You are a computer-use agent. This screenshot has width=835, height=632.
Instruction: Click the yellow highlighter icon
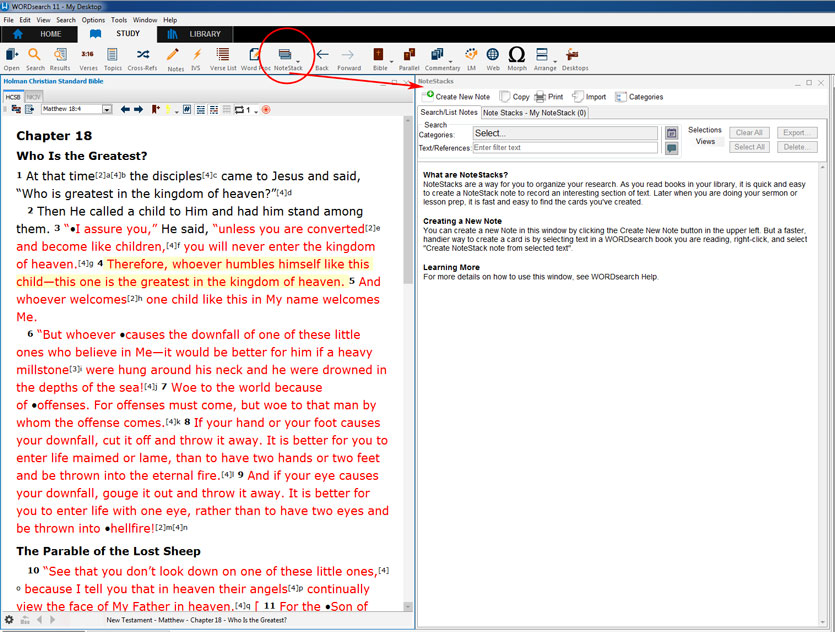click(168, 109)
